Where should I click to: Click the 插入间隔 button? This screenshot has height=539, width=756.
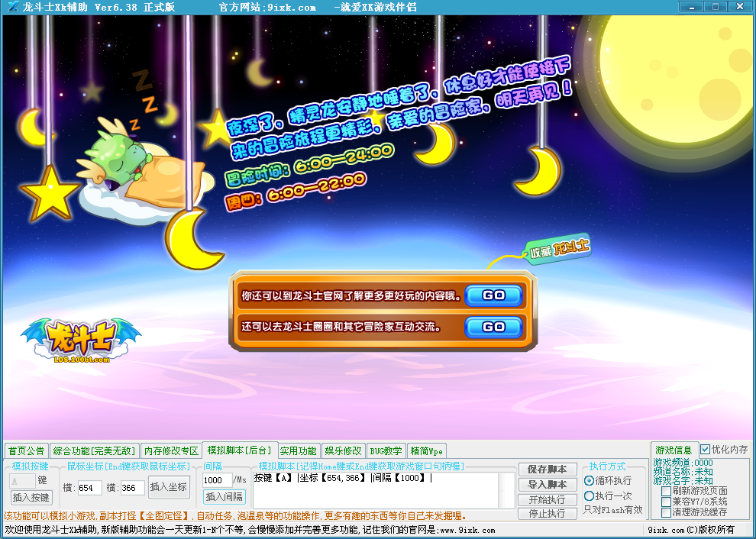coord(225,496)
